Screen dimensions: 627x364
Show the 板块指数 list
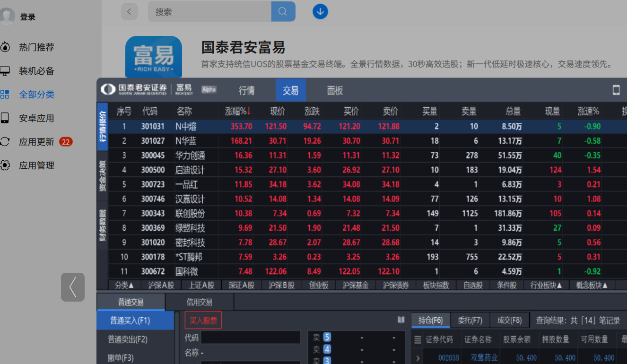(x=436, y=285)
